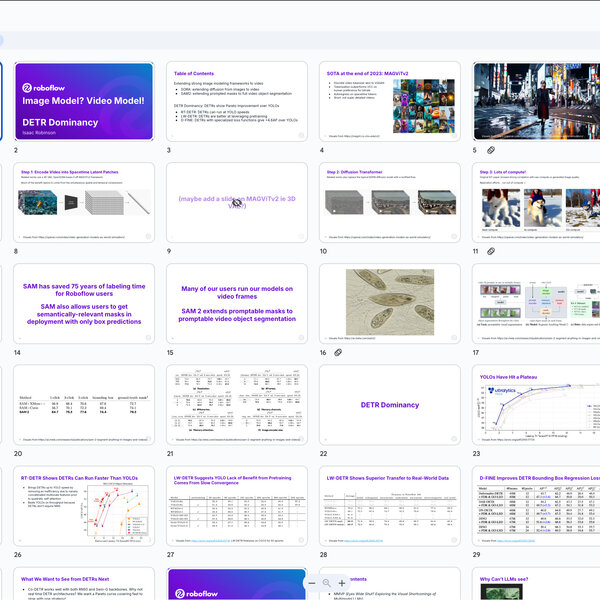Click slide number label '2'

coord(16,150)
